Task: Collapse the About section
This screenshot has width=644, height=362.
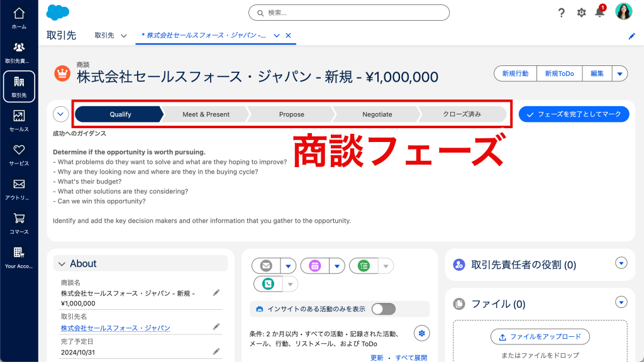Action: click(62, 264)
